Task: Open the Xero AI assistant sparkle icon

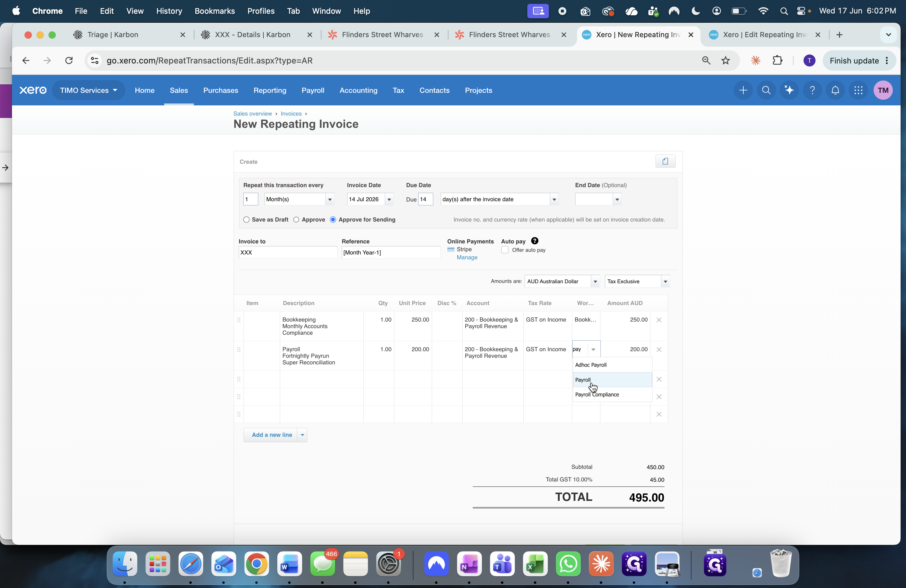Action: point(789,90)
